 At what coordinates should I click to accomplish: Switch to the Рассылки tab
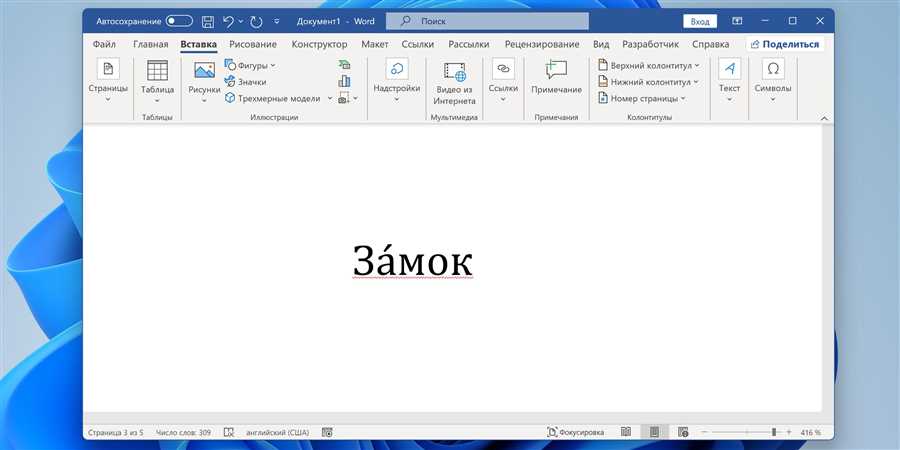469,44
